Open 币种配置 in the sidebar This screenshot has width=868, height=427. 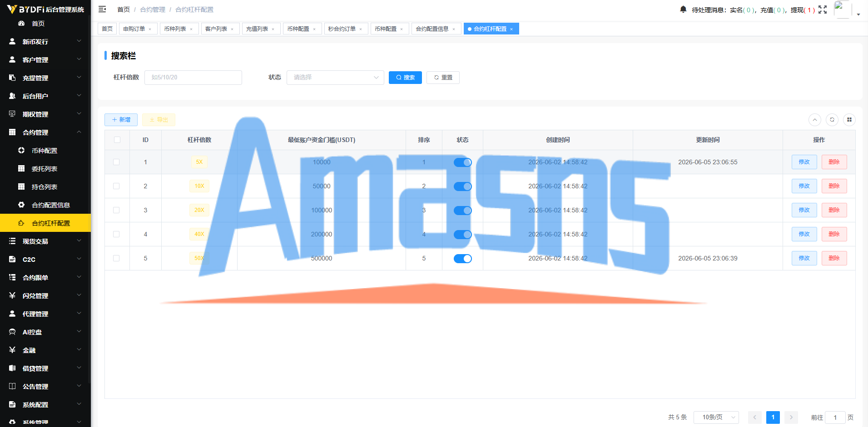45,151
